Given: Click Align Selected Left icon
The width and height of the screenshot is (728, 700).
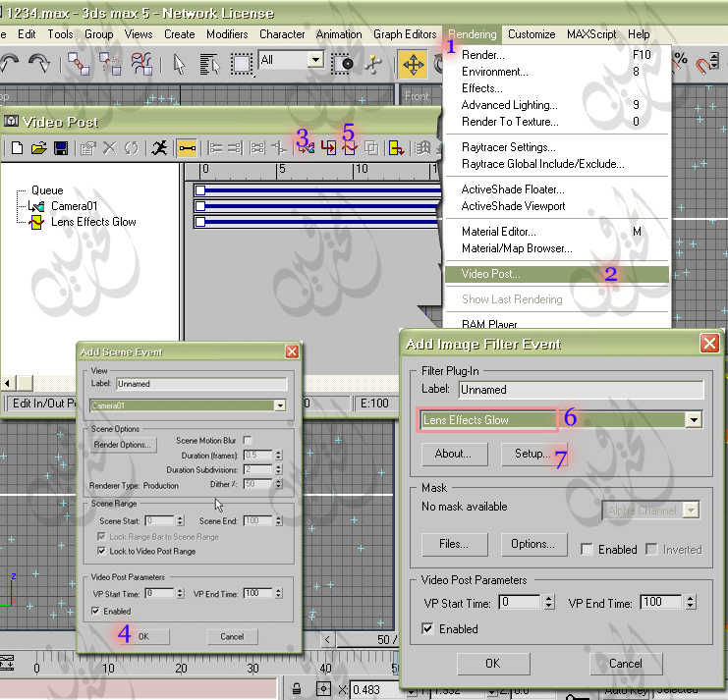Looking at the screenshot, I should point(215,148).
